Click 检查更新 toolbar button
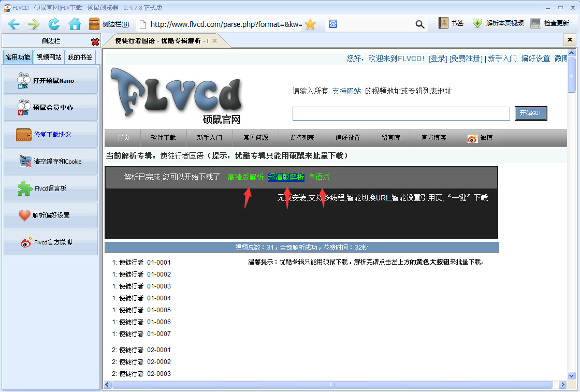 (x=549, y=23)
